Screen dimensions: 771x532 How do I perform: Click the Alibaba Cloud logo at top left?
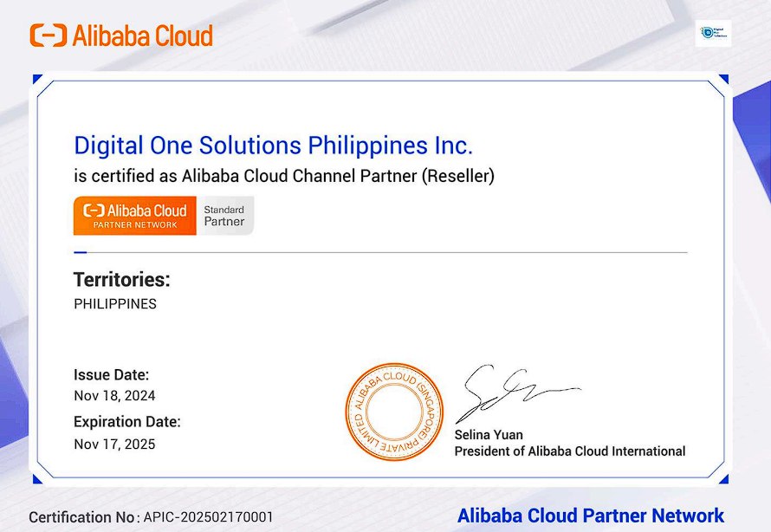(x=121, y=36)
